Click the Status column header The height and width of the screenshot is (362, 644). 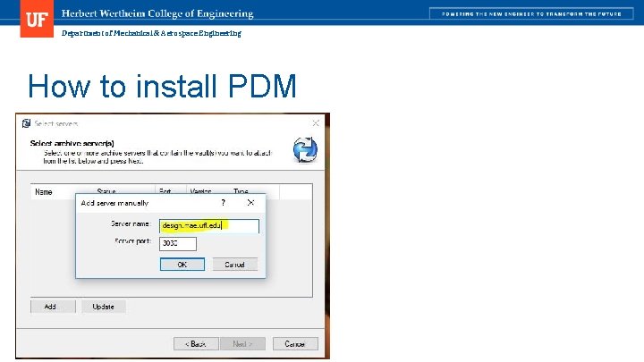click(x=106, y=191)
